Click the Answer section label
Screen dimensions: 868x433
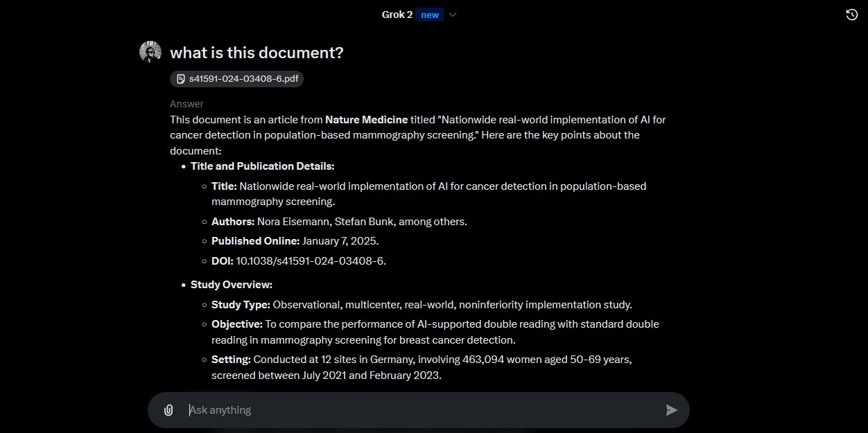click(x=186, y=103)
